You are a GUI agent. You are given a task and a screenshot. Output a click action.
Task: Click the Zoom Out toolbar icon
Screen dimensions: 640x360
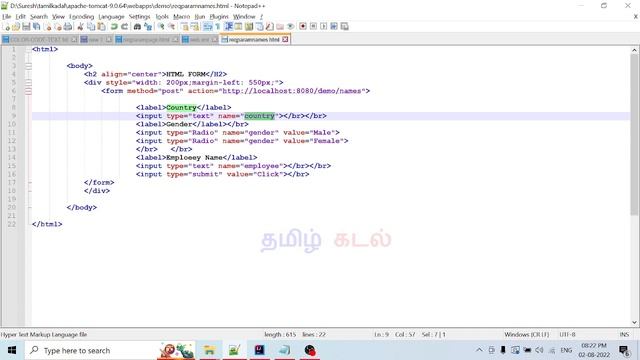pos(171,27)
